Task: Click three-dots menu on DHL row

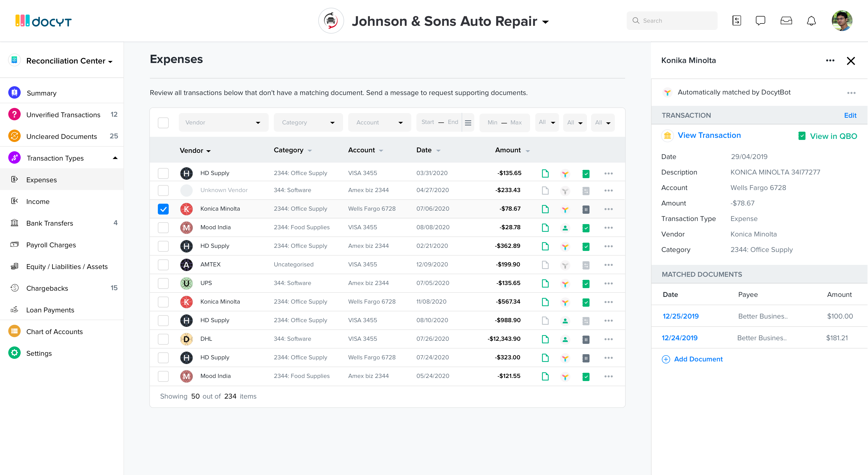Action: coord(608,339)
